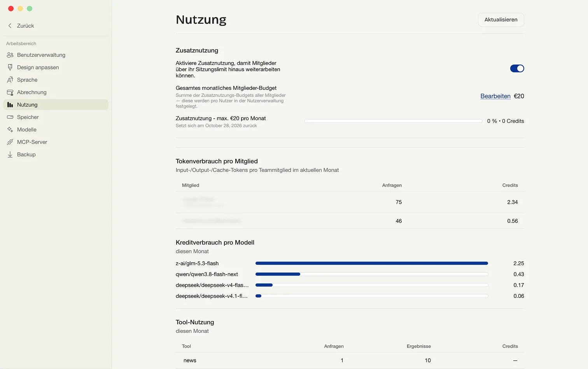Click the Modelle sparkle icon

10,129
